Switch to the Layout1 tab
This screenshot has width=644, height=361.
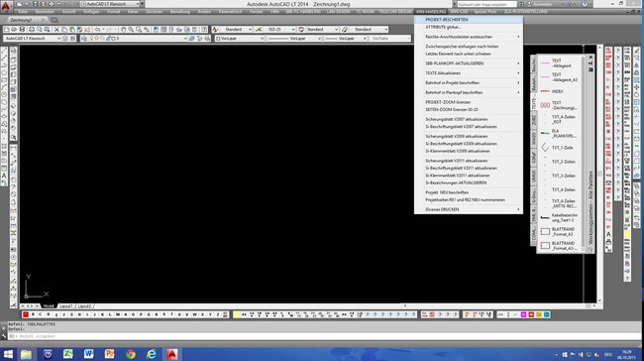point(66,306)
